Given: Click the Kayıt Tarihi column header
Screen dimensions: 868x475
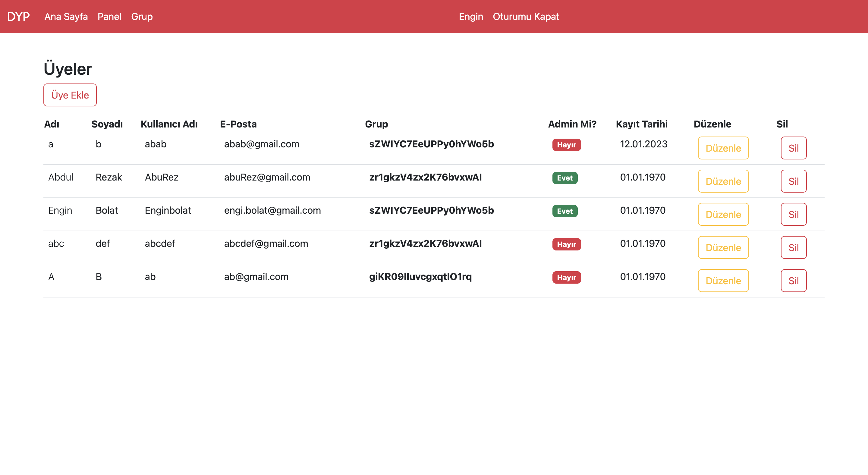Looking at the screenshot, I should (642, 124).
